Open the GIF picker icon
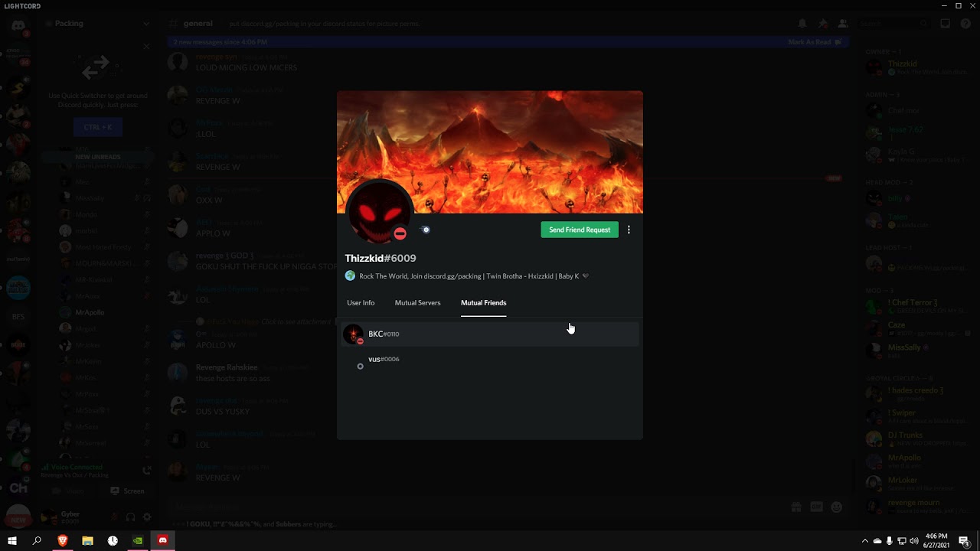 pos(816,507)
